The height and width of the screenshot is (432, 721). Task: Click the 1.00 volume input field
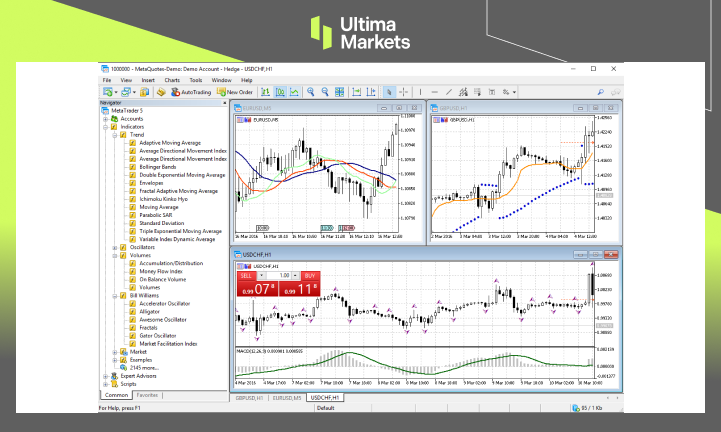278,276
